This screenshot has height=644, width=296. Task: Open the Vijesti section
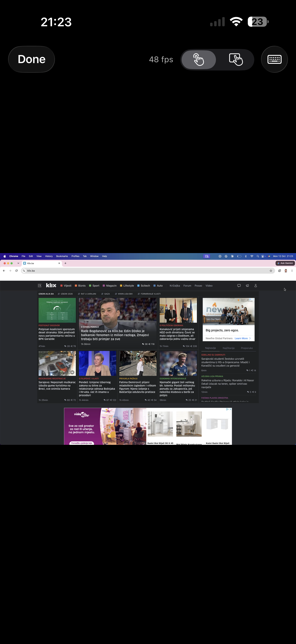66,286
